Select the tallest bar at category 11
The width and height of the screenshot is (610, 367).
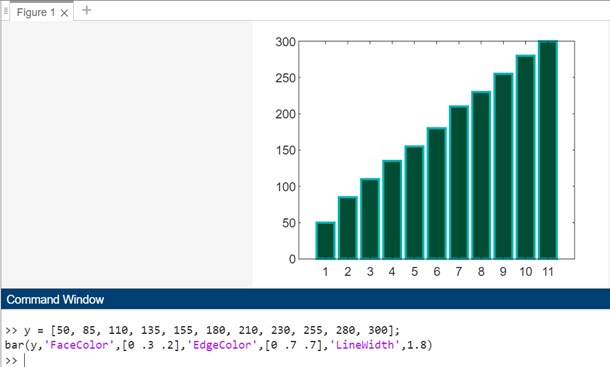coord(548,150)
